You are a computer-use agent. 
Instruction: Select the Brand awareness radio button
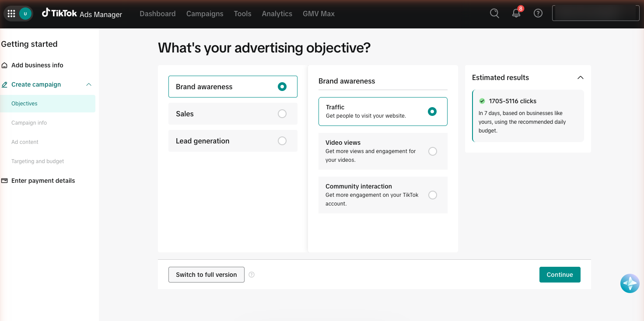click(x=282, y=87)
